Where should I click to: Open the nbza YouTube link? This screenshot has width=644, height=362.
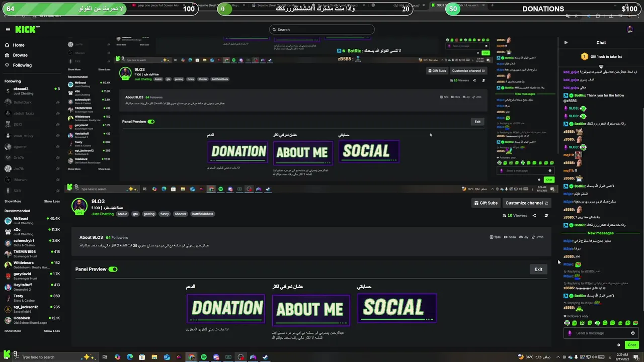(510, 237)
